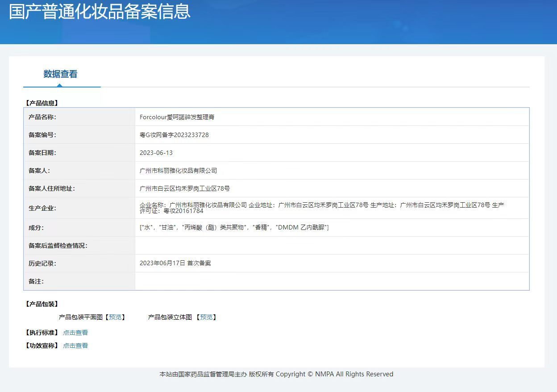Click the 历史记录 label cell
Image resolution: width=557 pixels, height=392 pixels.
79,263
